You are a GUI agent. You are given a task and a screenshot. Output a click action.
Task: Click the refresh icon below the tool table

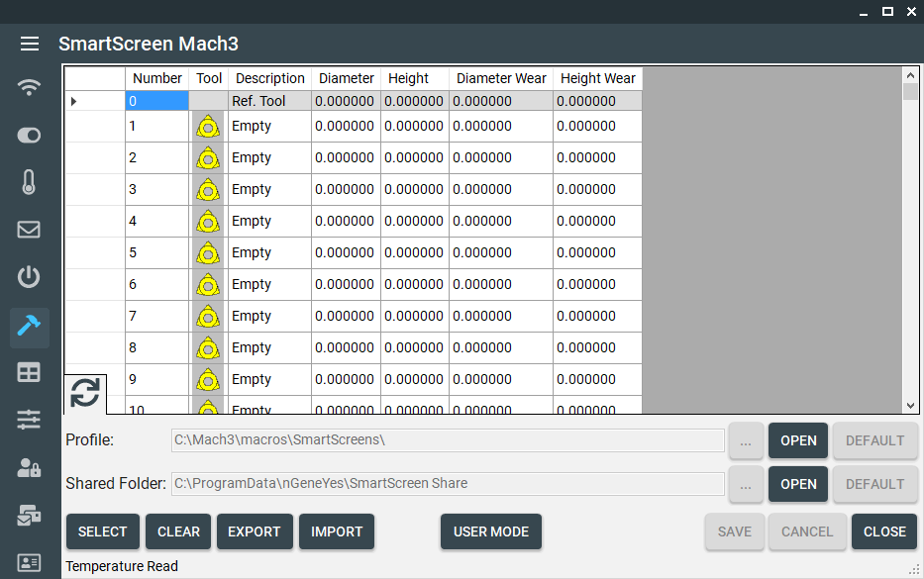pyautogui.click(x=85, y=393)
